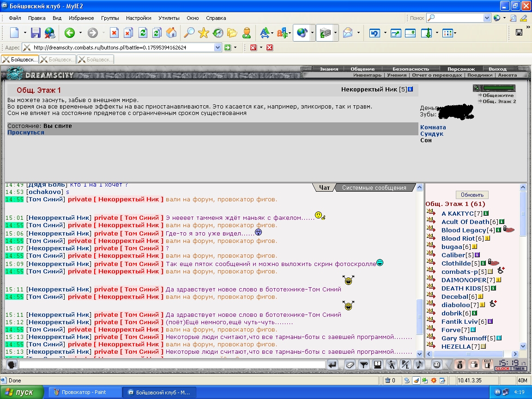Click the trash bin icon in status bar

[387, 381]
